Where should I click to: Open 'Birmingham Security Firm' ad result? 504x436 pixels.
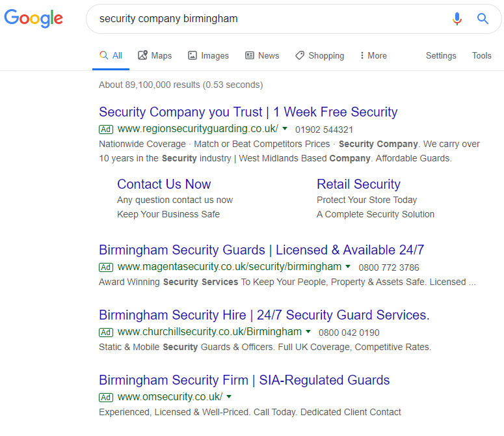tap(244, 380)
